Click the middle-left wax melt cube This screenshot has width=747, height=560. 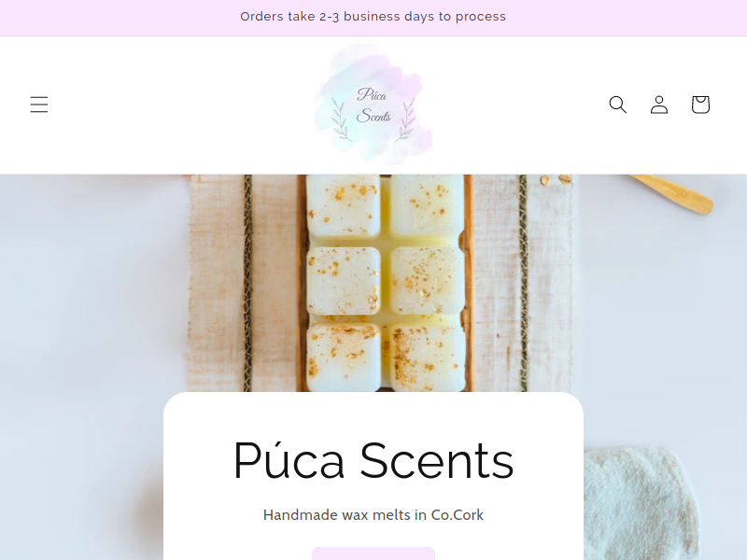tap(343, 281)
